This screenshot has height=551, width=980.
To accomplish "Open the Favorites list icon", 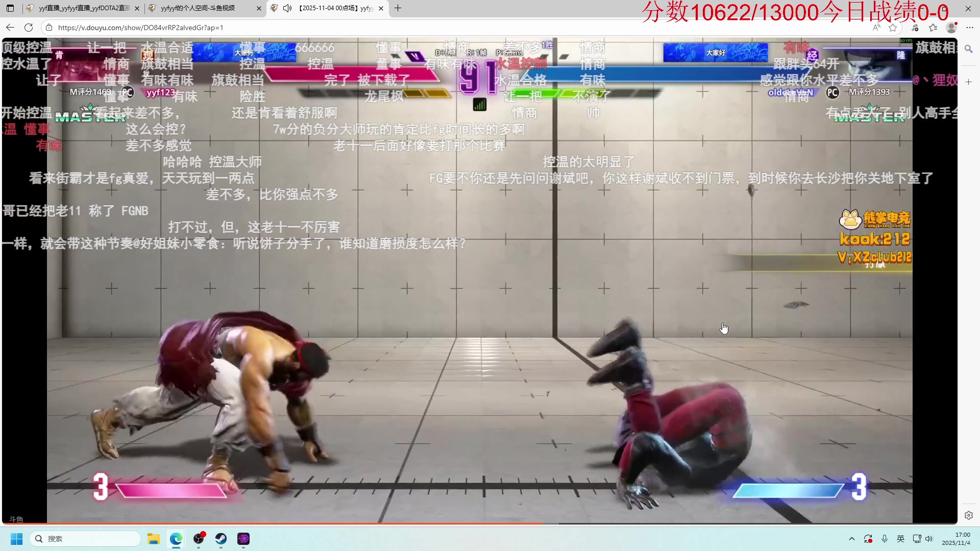I will pos(933,28).
